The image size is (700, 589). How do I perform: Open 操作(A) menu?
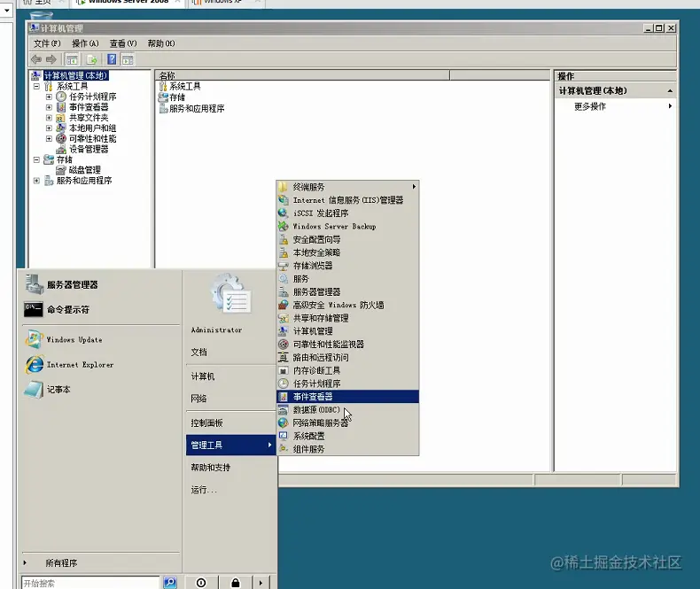[85, 43]
